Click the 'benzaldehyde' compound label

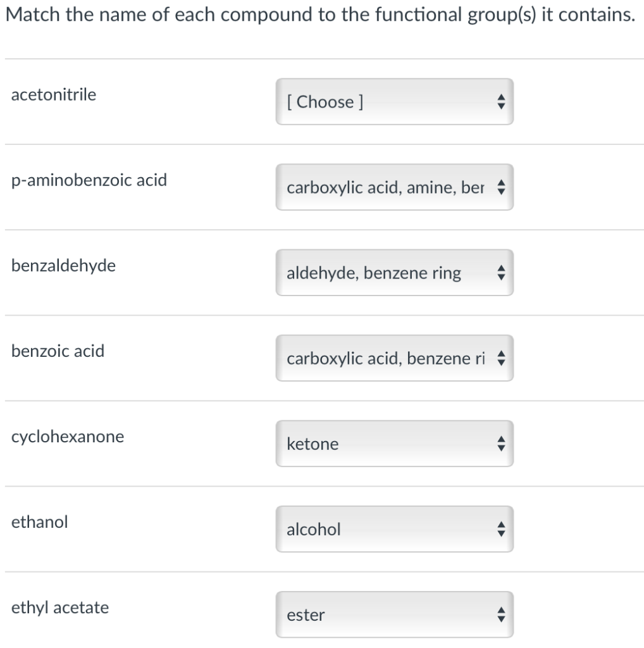click(x=63, y=266)
